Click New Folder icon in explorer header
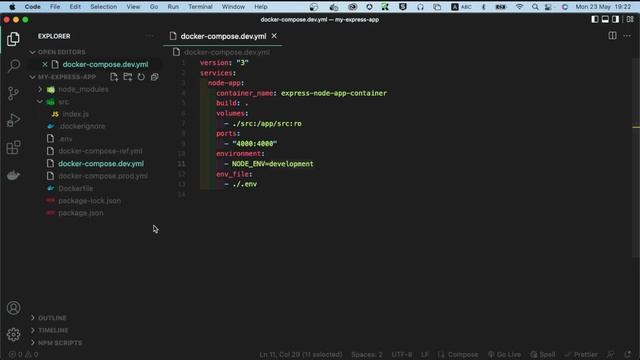640x360 pixels. (x=128, y=77)
